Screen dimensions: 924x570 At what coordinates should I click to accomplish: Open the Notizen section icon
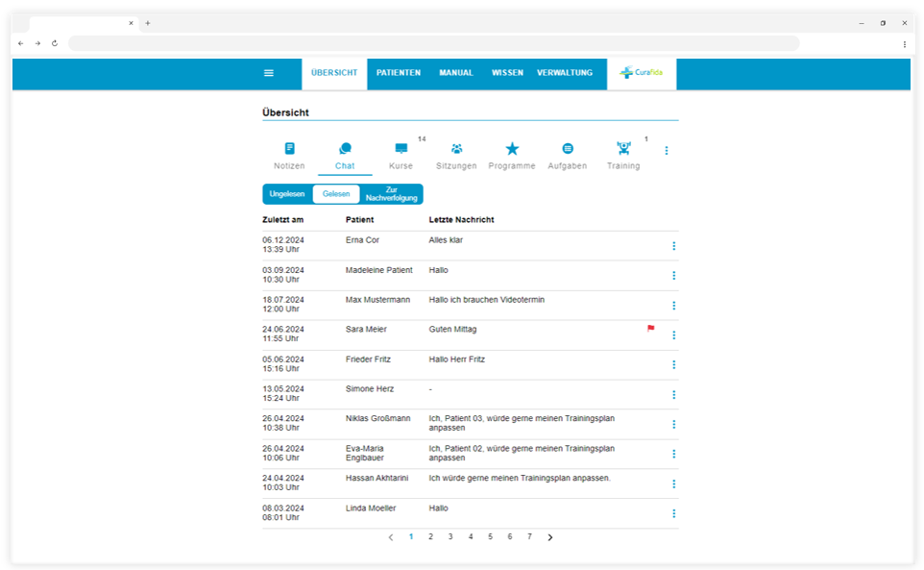pyautogui.click(x=289, y=148)
